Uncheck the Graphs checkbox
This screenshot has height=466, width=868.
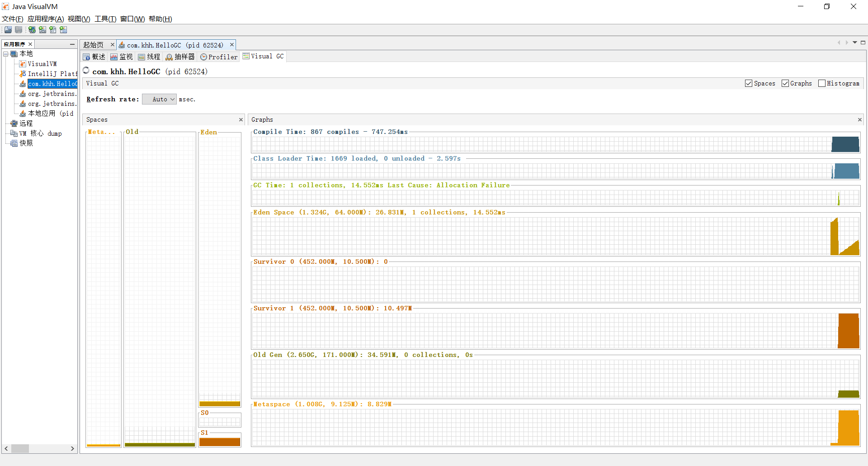point(785,83)
